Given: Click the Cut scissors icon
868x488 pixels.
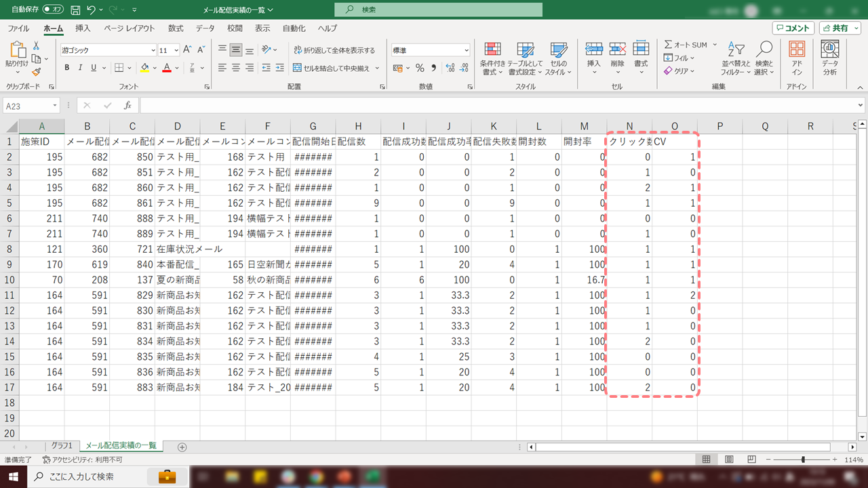Looking at the screenshot, I should pyautogui.click(x=36, y=45).
